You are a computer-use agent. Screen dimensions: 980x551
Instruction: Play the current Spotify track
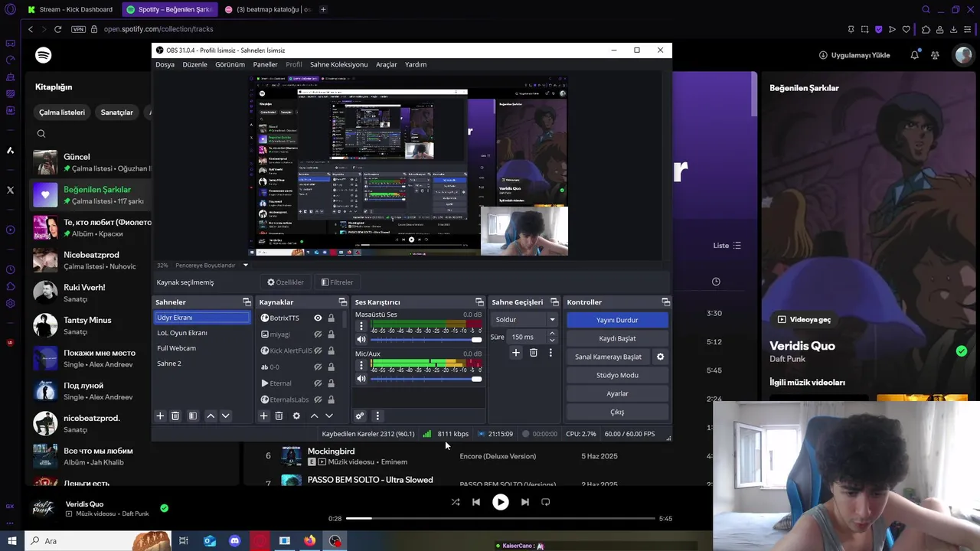500,502
